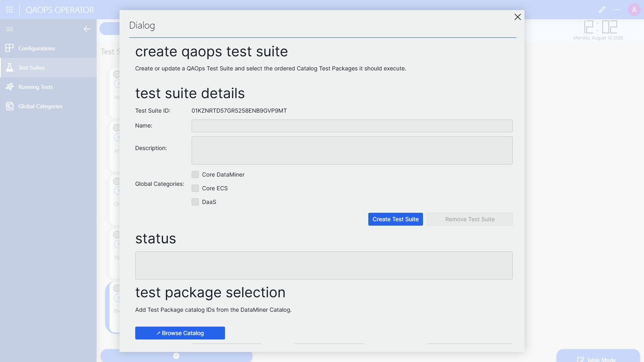This screenshot has width=644, height=362.
Task: Open Test Suites page in sidebar
Action: point(48,68)
